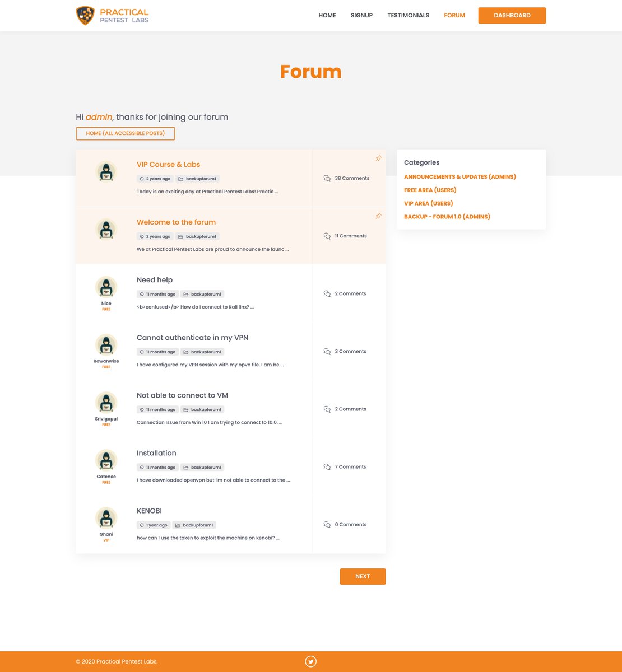622x672 pixels.
Task: Click the admin username in the greeting
Action: coord(99,117)
